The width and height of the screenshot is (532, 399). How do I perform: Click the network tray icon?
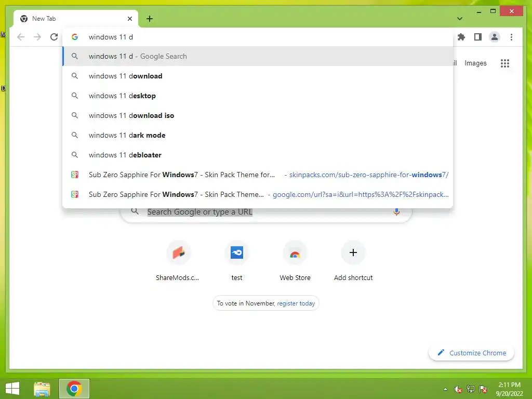471,389
